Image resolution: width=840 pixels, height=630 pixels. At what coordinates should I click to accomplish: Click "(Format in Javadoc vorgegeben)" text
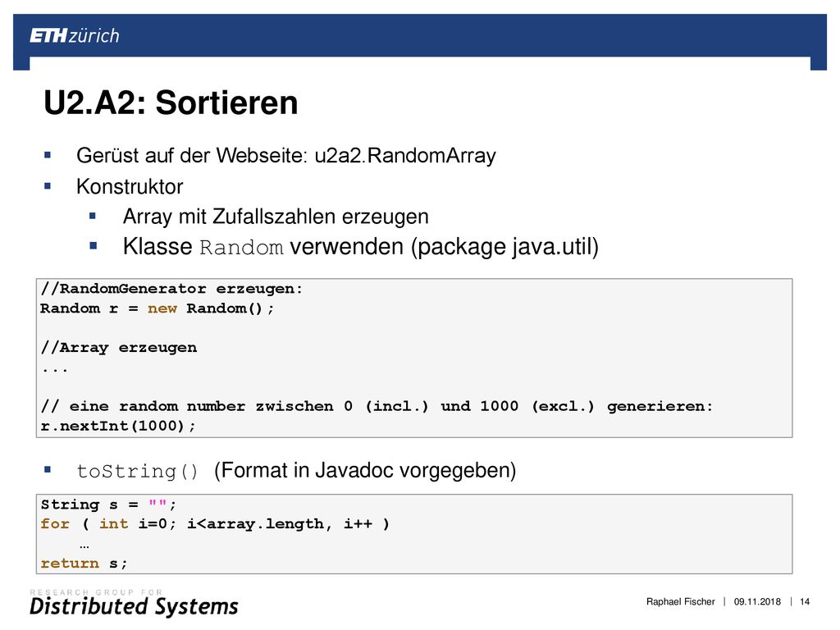click(365, 470)
